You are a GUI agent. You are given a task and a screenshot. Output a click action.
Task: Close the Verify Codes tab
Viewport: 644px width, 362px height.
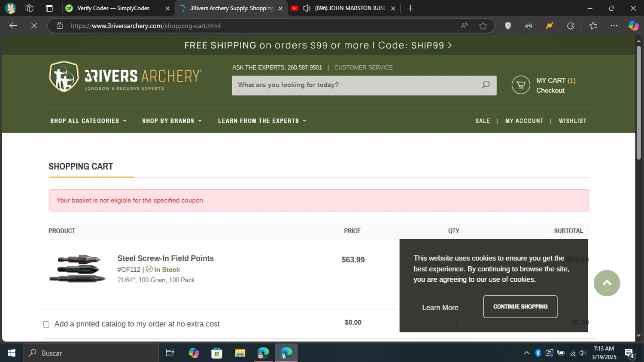[168, 8]
